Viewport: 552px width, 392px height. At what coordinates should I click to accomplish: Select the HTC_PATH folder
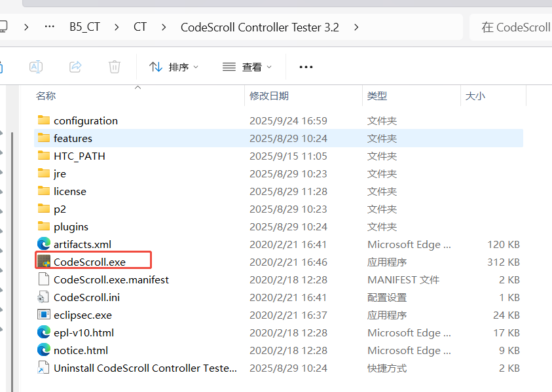(79, 156)
